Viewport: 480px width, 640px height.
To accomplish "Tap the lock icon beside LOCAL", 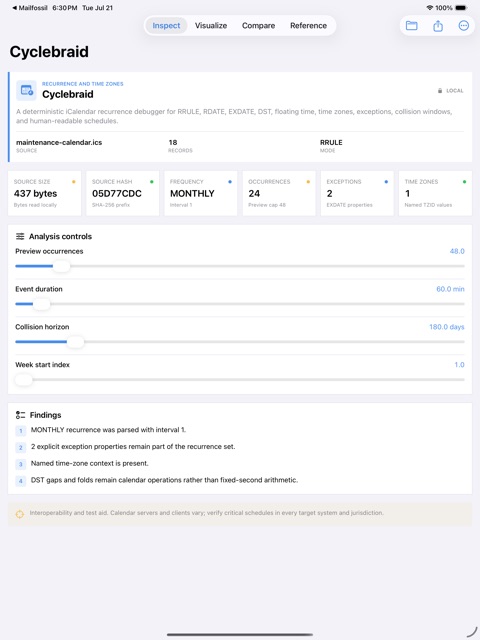I will coord(440,91).
